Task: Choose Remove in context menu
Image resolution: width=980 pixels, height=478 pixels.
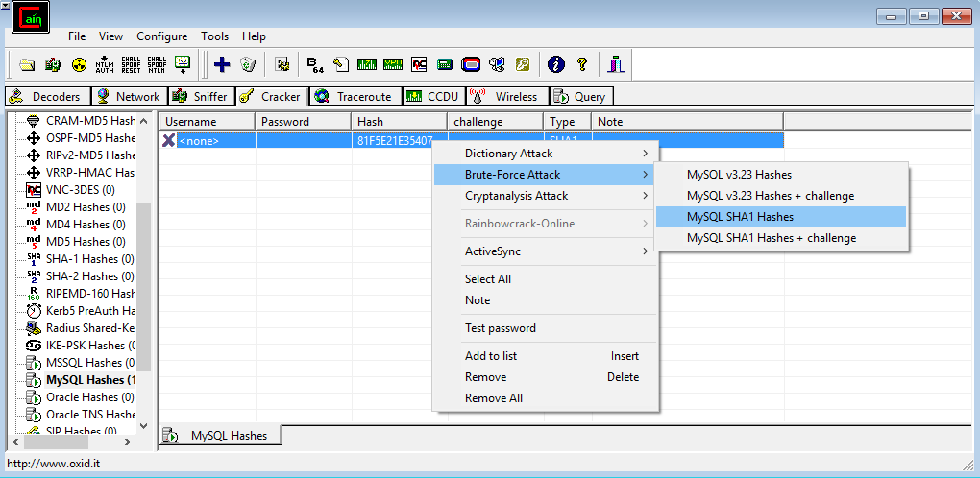Action: click(546, 377)
